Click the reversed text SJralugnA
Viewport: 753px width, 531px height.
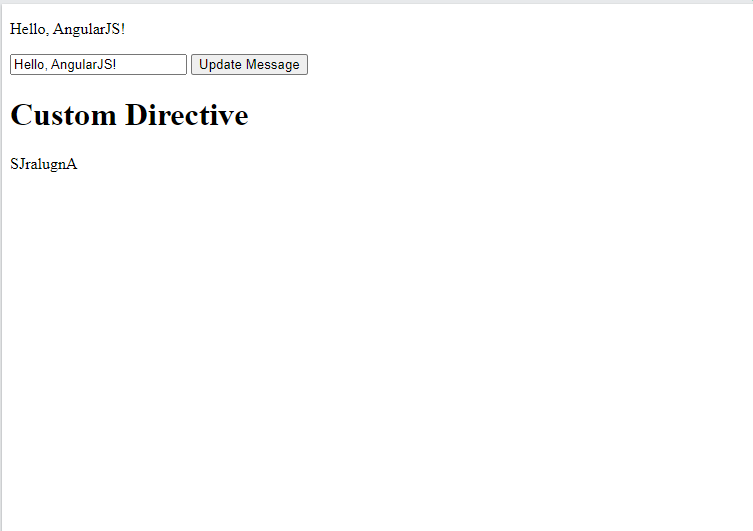click(43, 165)
